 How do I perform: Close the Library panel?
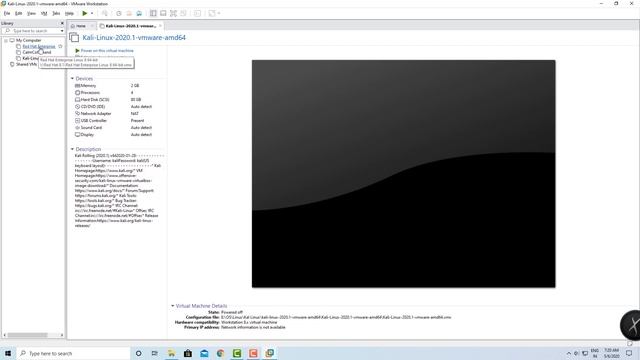[x=62, y=23]
